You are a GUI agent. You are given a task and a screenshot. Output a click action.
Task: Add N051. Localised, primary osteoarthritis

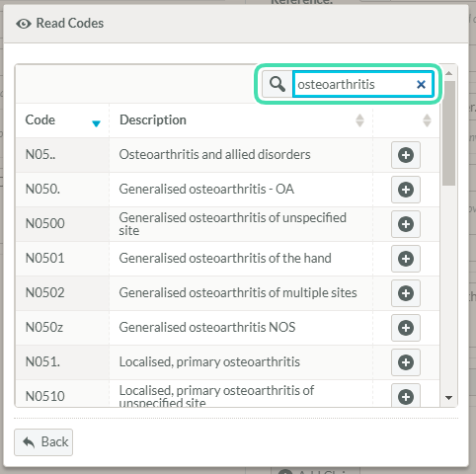406,362
